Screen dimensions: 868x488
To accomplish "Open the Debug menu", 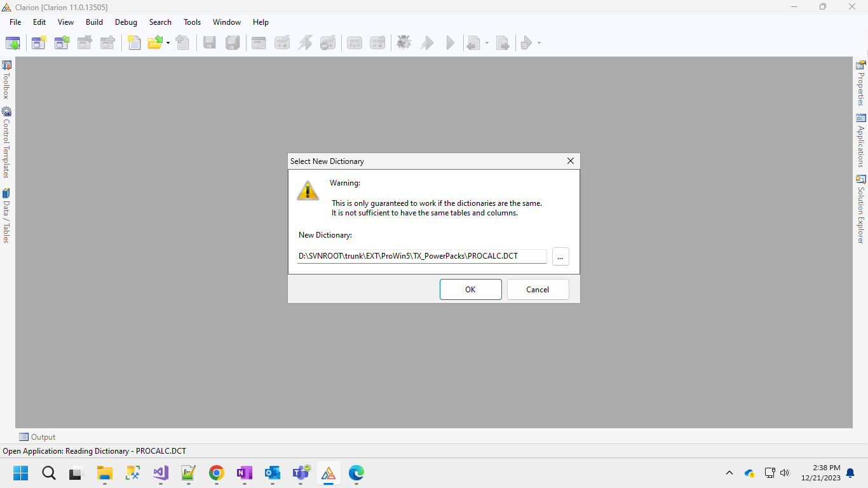I will [x=126, y=22].
